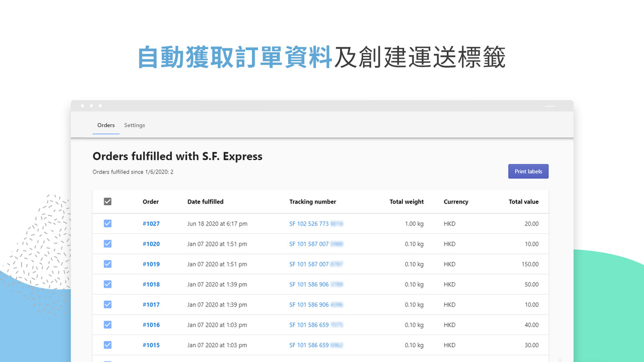The width and height of the screenshot is (644, 362).
Task: Select the date Jun 18 2020 at 6:17 pm
Action: (217, 224)
